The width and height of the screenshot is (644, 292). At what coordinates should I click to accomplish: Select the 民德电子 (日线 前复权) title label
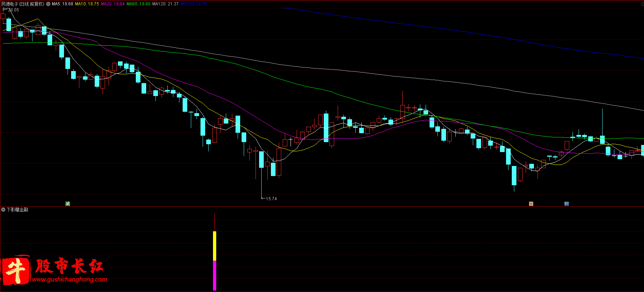tap(23, 4)
